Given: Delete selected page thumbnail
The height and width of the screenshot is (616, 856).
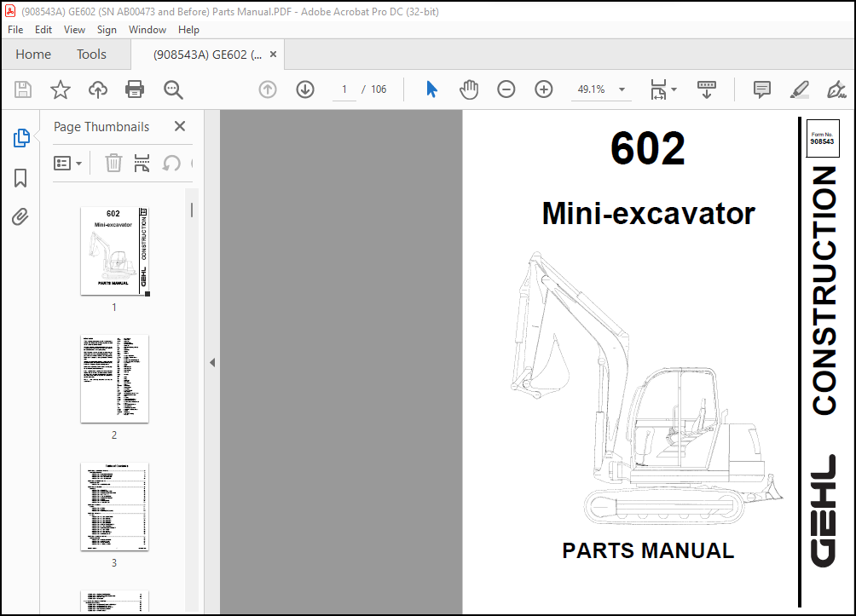Looking at the screenshot, I should coord(113,163).
